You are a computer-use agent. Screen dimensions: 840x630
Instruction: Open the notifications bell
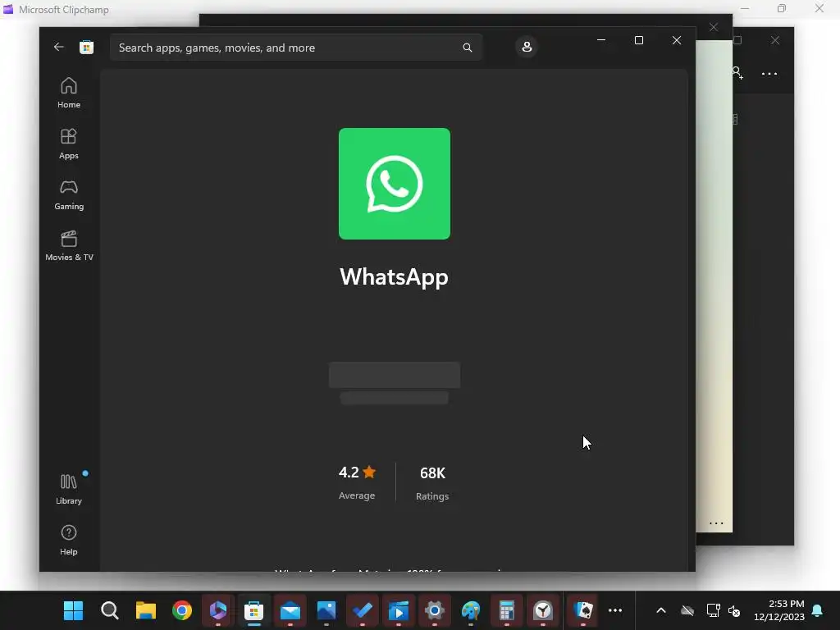(x=818, y=610)
